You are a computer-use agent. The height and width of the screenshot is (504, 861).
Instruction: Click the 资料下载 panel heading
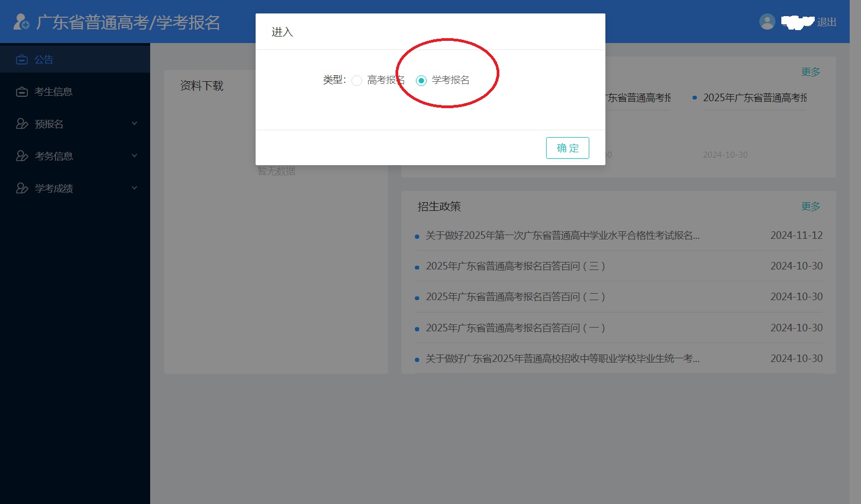point(202,86)
